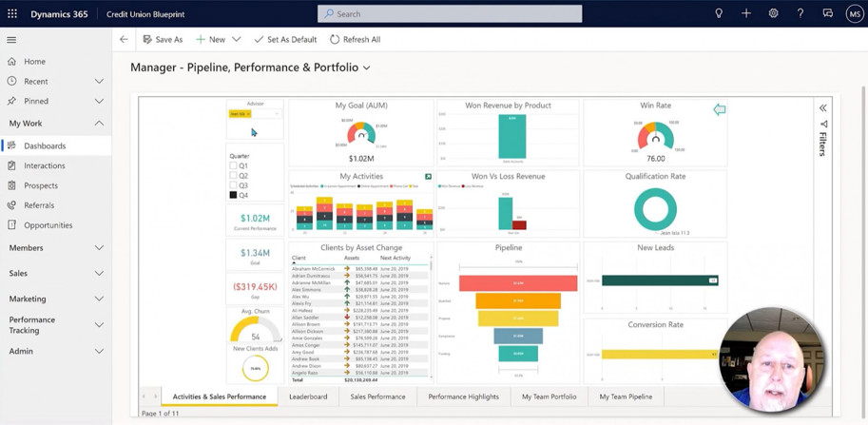The width and height of the screenshot is (868, 425).
Task: Uncheck the Q4 quarter checkbox
Action: 233,195
